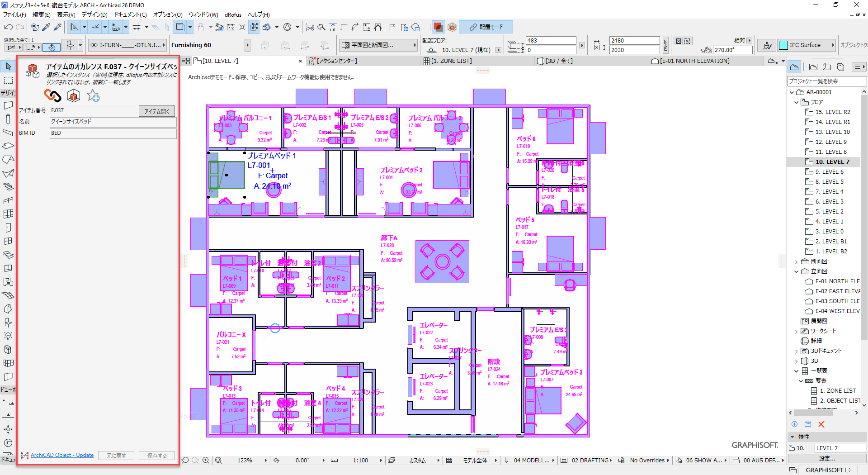Image resolution: width=868 pixels, height=475 pixels.
Task: Click the Undo arrow icon
Action: [8, 27]
